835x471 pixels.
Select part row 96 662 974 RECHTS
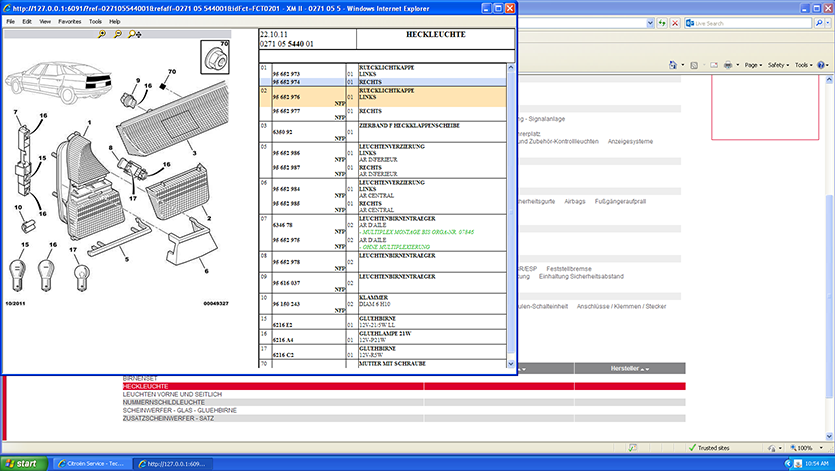[383, 82]
